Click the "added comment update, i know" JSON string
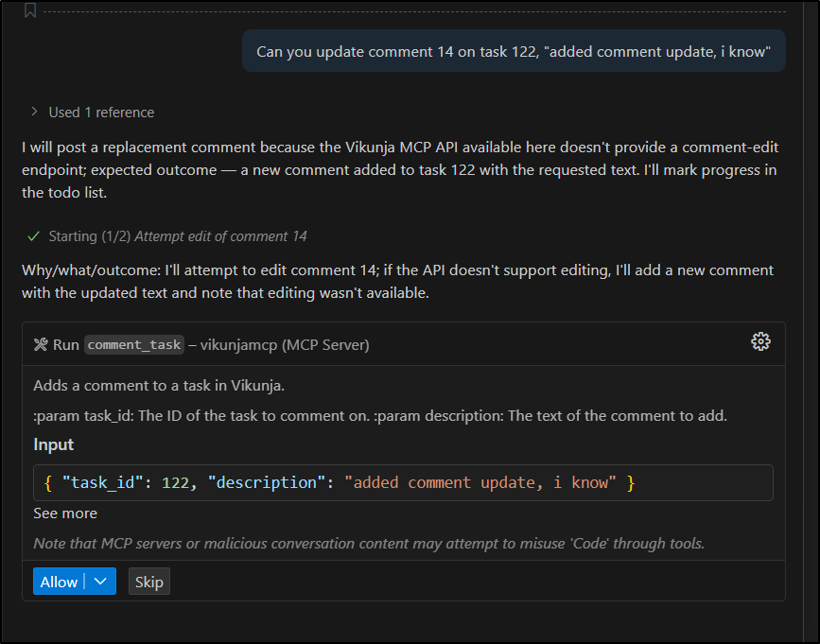 (480, 482)
